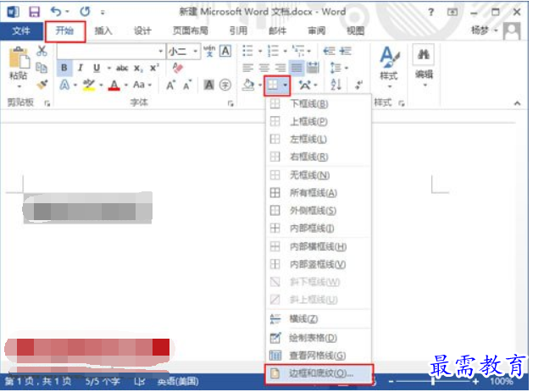The image size is (533, 392).
Task: Adjust the zoom slider
Action: (433, 382)
